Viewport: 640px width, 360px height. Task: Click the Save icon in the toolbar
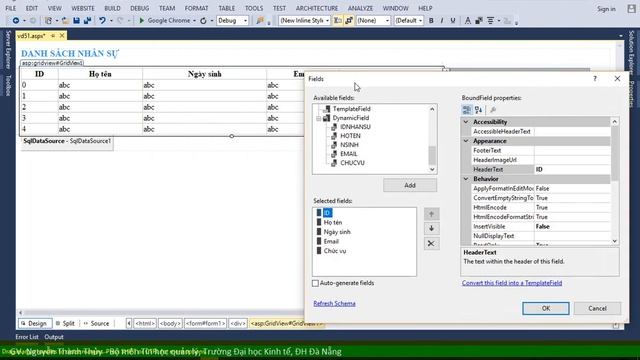coord(76,20)
